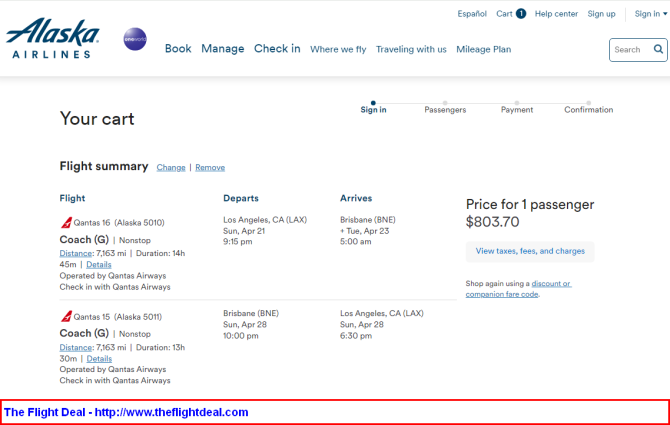This screenshot has width=670, height=425.
Task: Open Distance link for Qantas 15
Action: tap(76, 347)
